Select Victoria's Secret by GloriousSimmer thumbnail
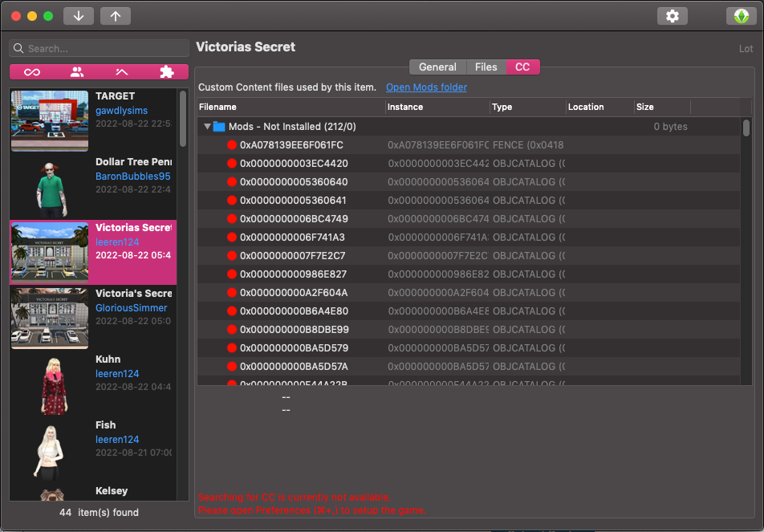Image resolution: width=764 pixels, height=532 pixels. [x=50, y=318]
